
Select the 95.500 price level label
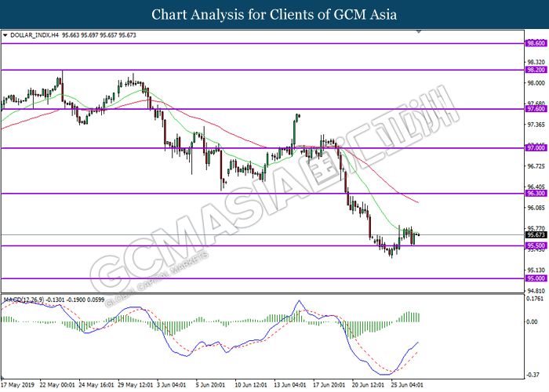pyautogui.click(x=536, y=245)
